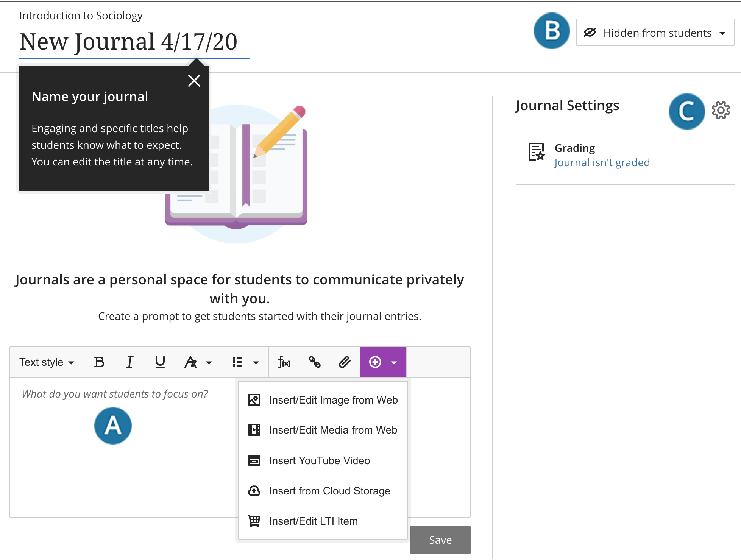Click the insert content plus icon
The width and height of the screenshot is (741, 560).
click(375, 362)
